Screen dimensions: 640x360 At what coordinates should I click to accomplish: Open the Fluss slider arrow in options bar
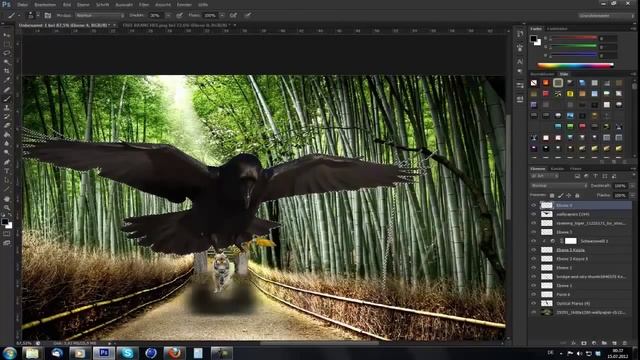coord(222,16)
